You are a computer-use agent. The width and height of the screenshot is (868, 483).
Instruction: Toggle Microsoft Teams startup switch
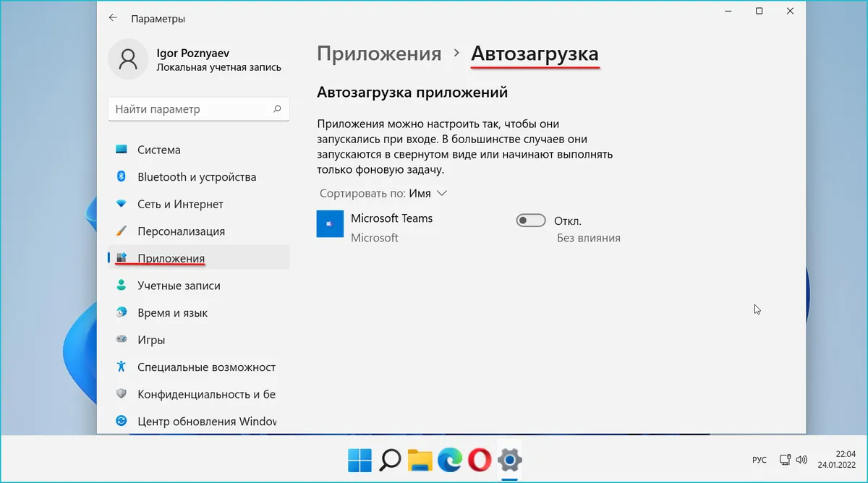(530, 221)
